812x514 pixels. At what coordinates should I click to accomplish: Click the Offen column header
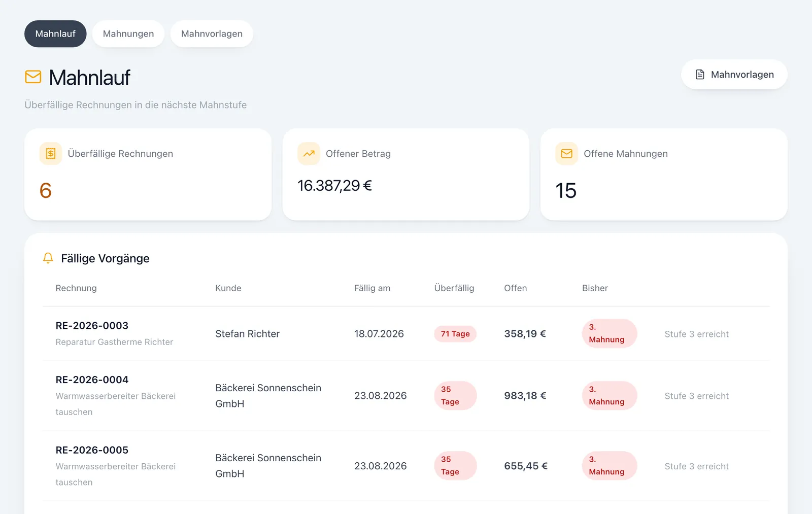pos(516,288)
